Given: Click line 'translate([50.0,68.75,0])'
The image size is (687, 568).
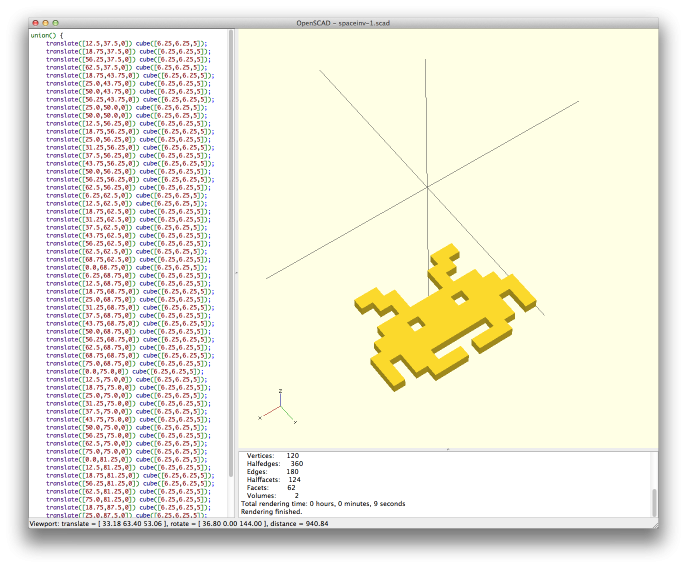Looking at the screenshot, I should pos(128,331).
